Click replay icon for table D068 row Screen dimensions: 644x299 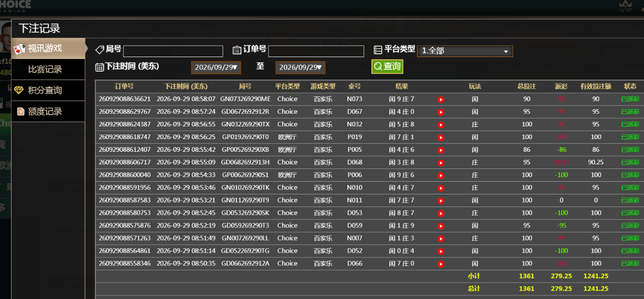(441, 163)
